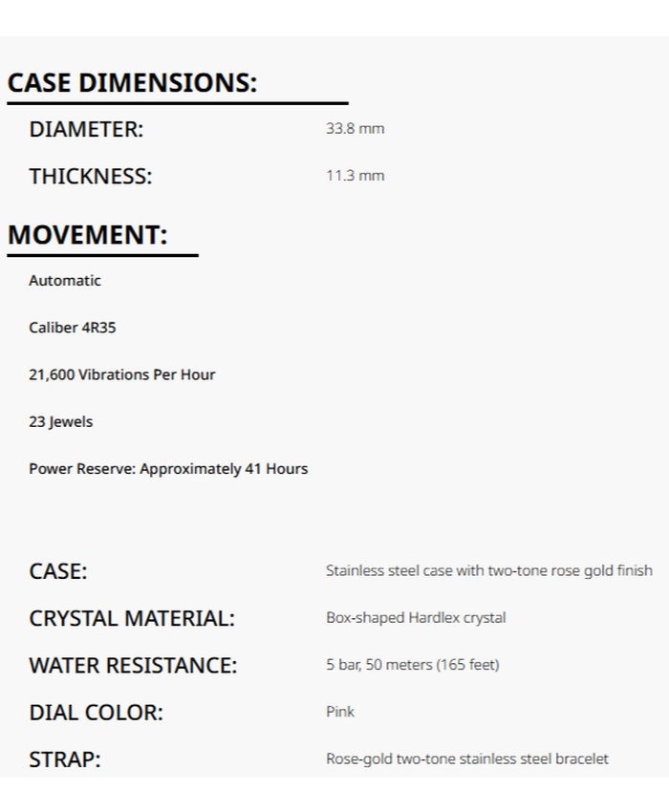Select the Pink dial color value
This screenshot has width=669, height=812.
click(x=340, y=712)
